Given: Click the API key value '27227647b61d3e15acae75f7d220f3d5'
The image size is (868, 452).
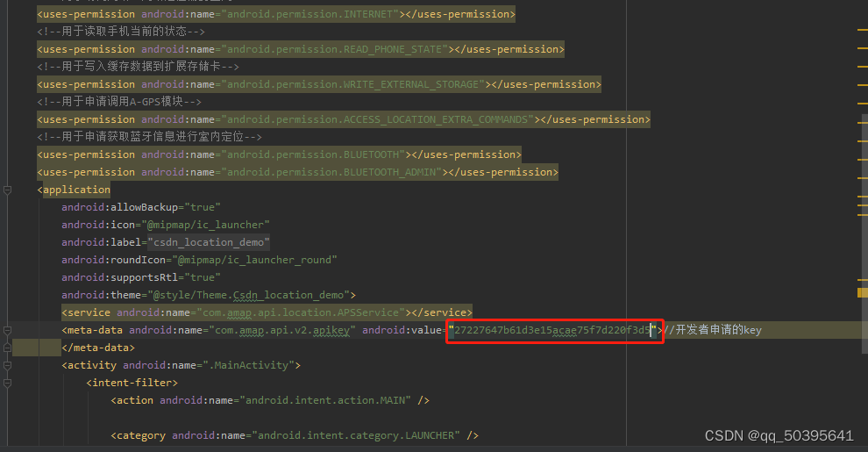Looking at the screenshot, I should [x=551, y=330].
